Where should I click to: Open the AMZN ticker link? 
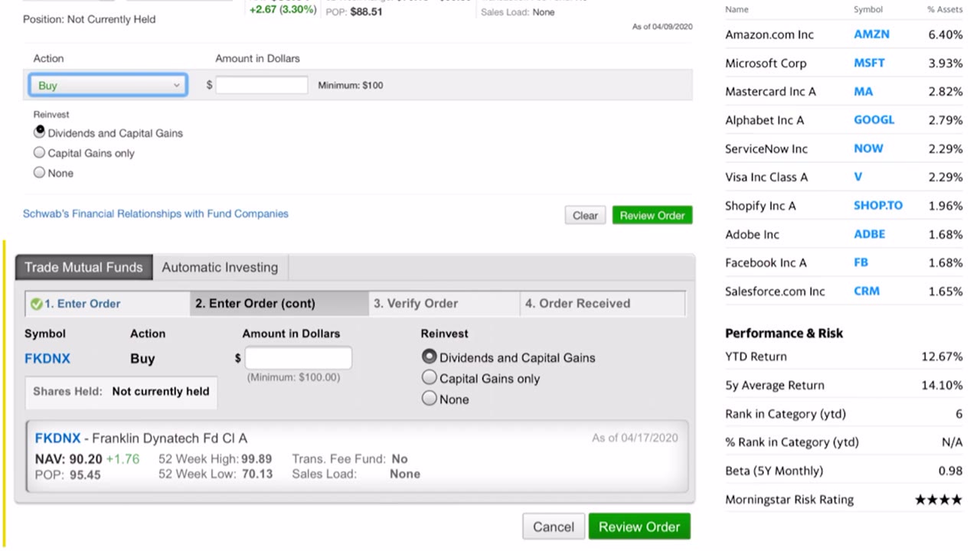pos(872,34)
